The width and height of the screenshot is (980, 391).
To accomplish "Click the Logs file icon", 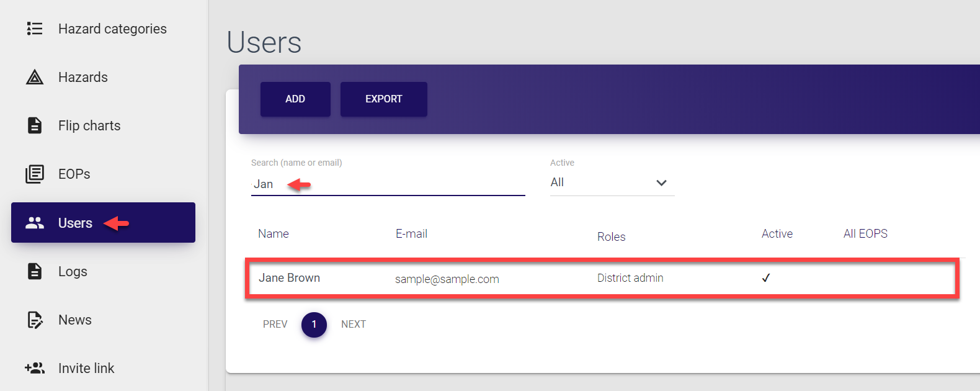I will (35, 271).
